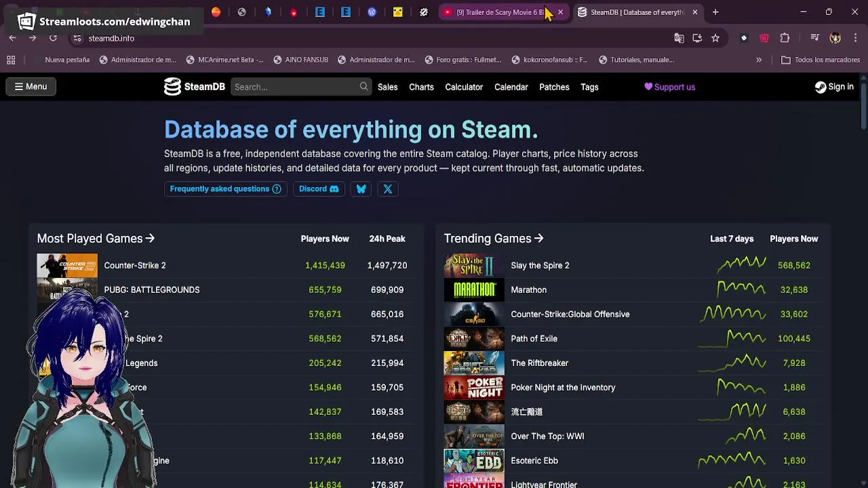The height and width of the screenshot is (488, 868).
Task: Open the X social icon link
Action: pos(388,189)
